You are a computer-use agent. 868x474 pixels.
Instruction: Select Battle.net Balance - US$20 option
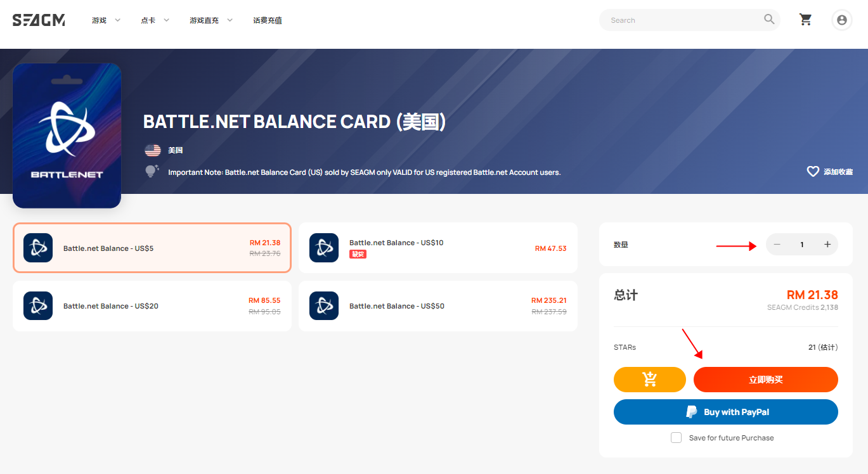pos(152,305)
